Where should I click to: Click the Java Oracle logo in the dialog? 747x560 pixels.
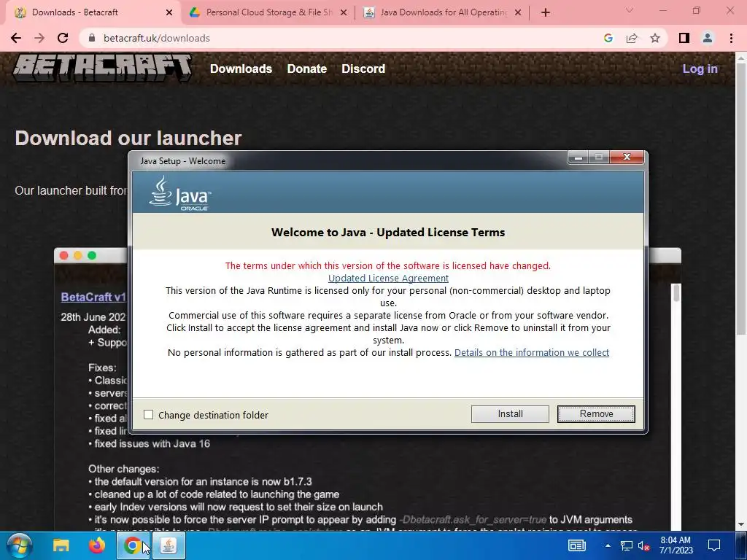click(x=180, y=193)
